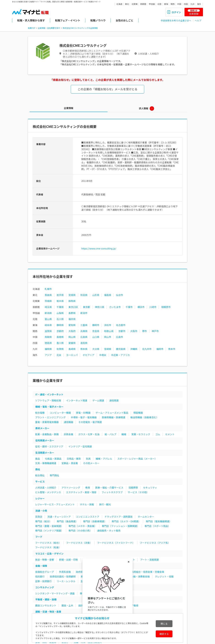Click the gear icon next to 人材派遣・人材紹介

(x=136, y=54)
